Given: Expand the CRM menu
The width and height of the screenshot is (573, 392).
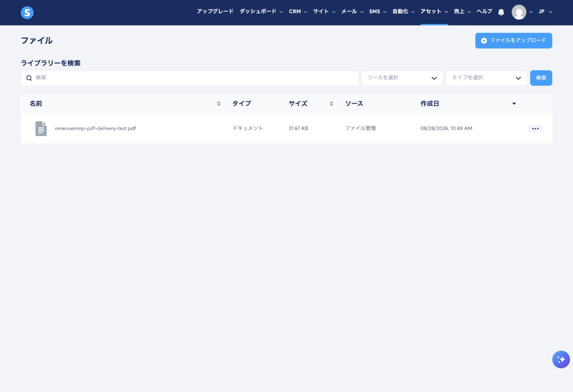Looking at the screenshot, I should pyautogui.click(x=298, y=11).
